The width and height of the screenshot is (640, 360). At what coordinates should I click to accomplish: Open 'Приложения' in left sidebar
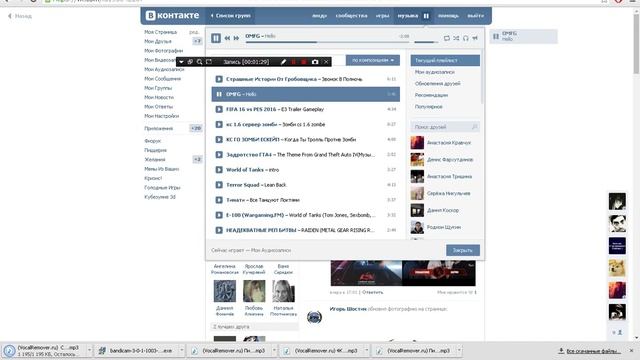pyautogui.click(x=159, y=128)
